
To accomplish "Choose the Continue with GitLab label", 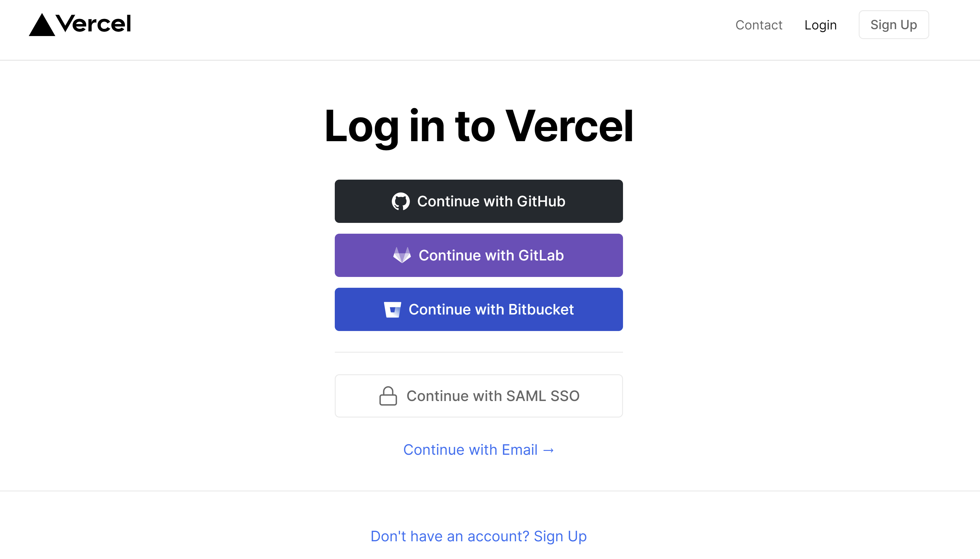I will pyautogui.click(x=491, y=255).
